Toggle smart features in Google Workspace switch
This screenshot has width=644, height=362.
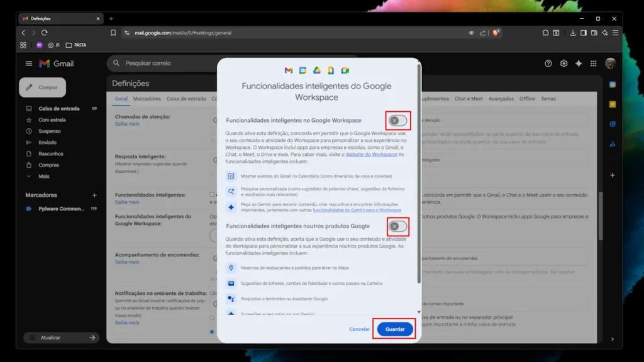click(x=397, y=121)
